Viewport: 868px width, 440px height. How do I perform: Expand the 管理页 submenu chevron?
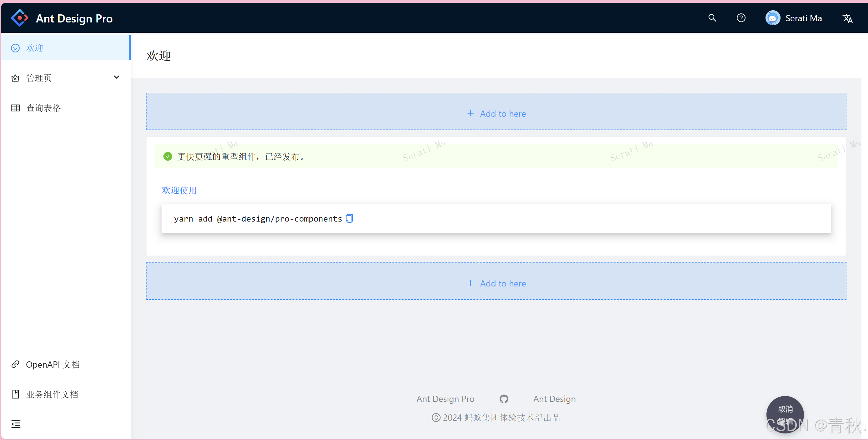[117, 77]
